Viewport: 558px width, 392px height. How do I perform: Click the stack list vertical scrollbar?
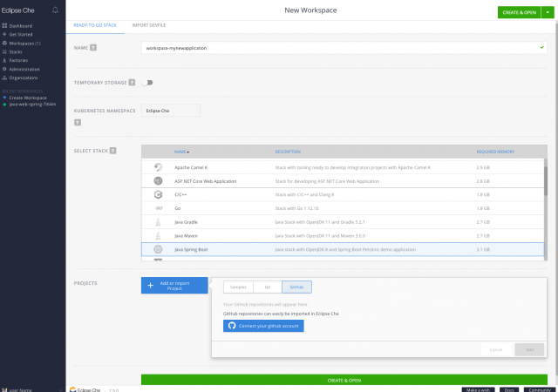546,210
